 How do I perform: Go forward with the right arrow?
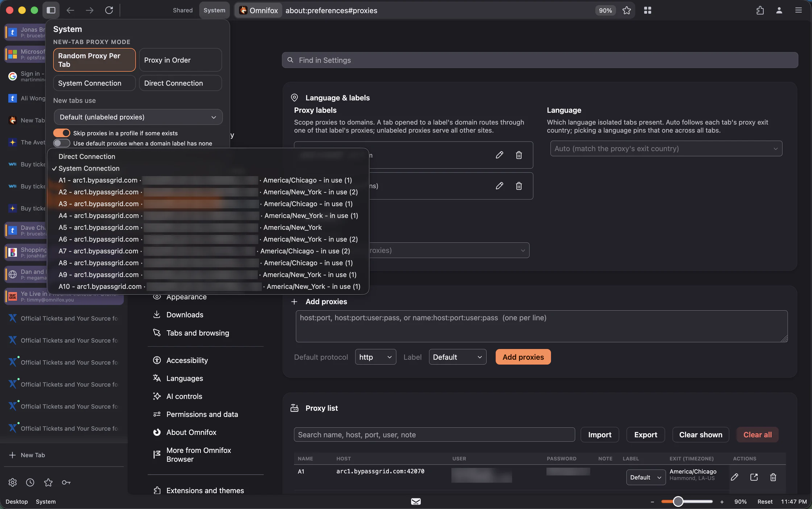(90, 10)
